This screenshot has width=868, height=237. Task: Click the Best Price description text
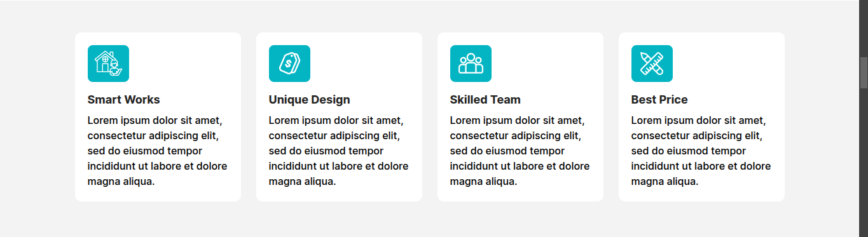click(x=701, y=151)
